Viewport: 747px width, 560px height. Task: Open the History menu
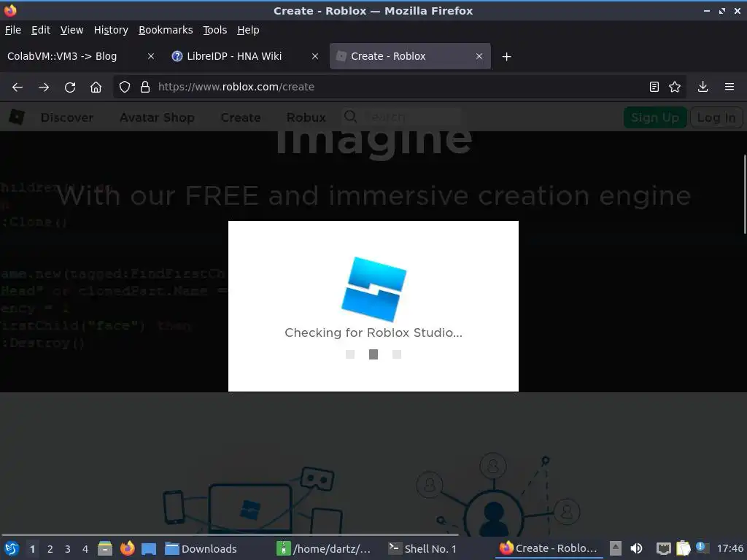[x=111, y=30]
